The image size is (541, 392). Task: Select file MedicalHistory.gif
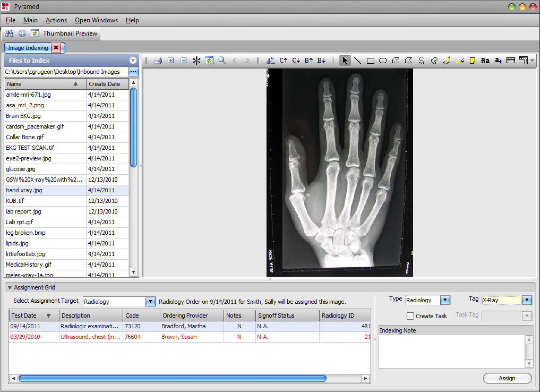66,265
